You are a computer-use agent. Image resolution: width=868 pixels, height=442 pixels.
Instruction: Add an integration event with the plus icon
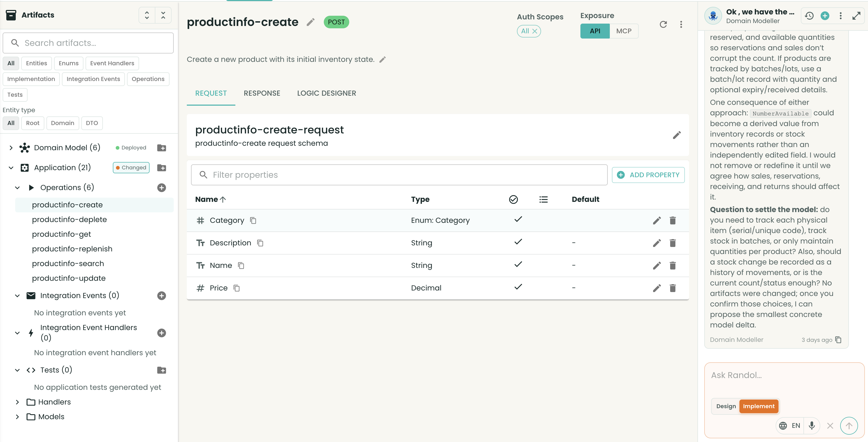(161, 295)
